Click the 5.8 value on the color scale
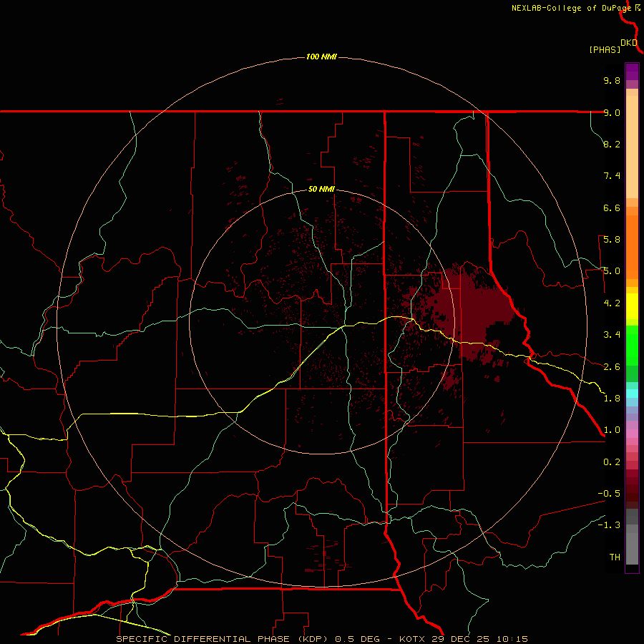 pos(612,240)
